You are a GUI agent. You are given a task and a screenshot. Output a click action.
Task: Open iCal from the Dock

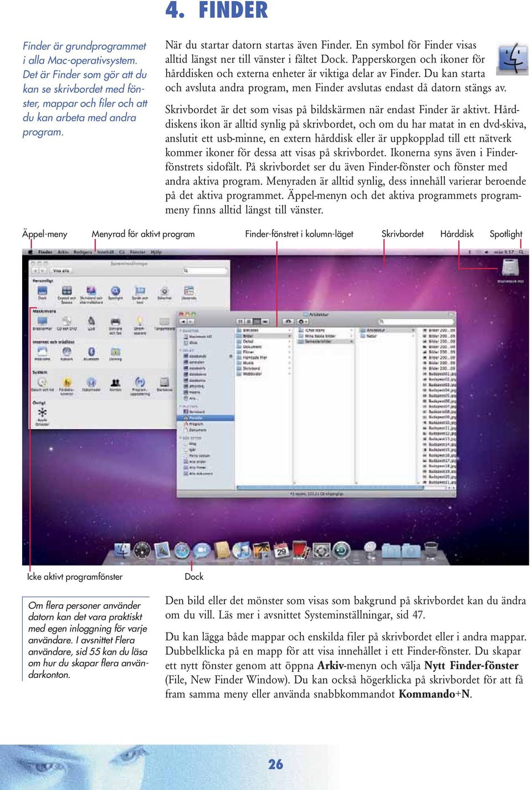point(281,550)
